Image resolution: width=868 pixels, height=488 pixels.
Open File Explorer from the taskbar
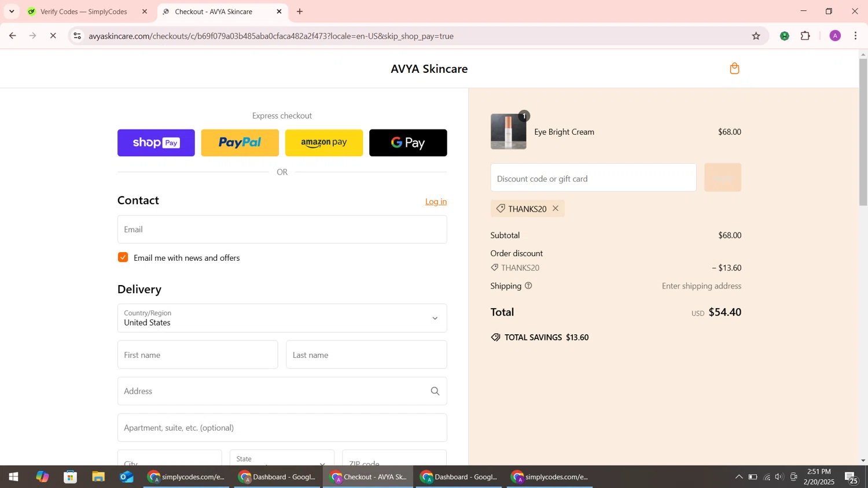98,477
